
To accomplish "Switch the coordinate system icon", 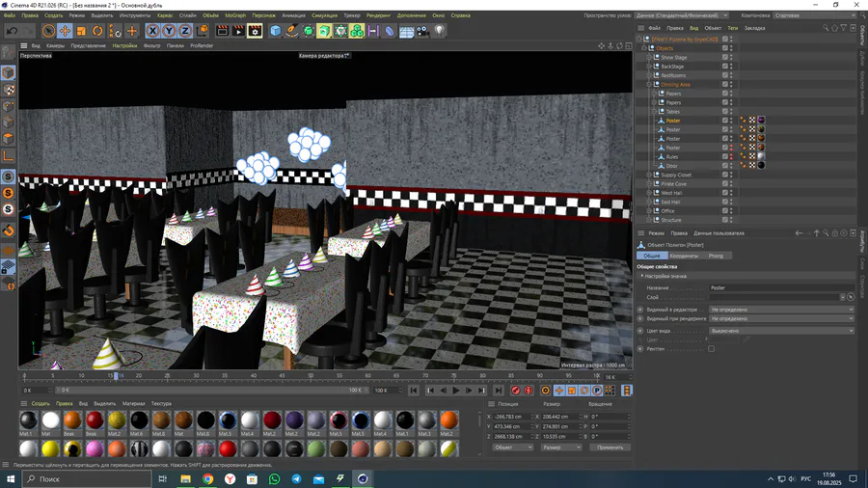I will 203,31.
